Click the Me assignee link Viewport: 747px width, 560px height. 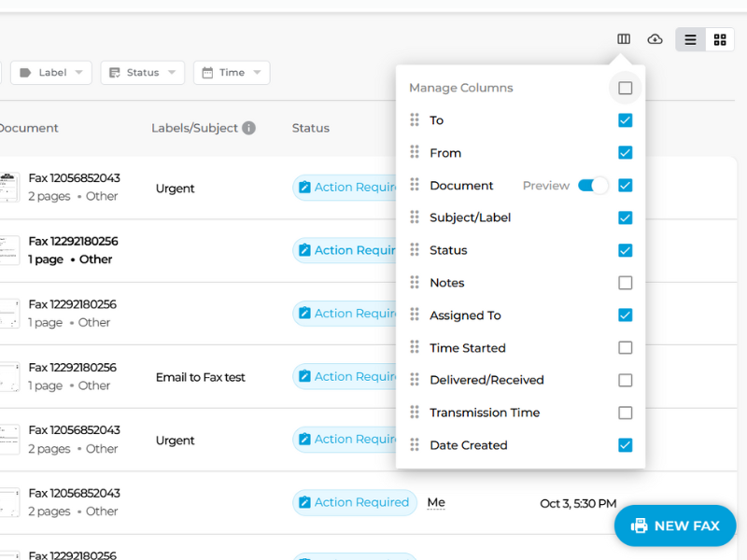435,502
